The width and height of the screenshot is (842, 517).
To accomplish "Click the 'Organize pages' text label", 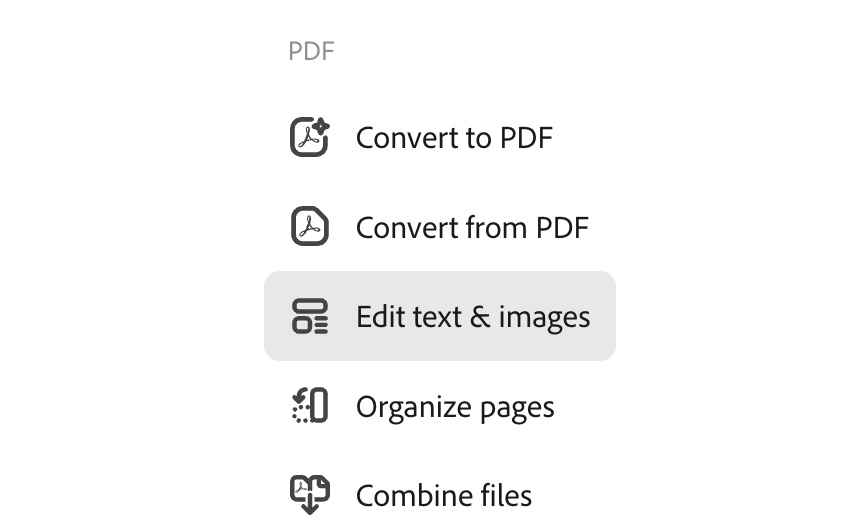I will coord(455,407).
